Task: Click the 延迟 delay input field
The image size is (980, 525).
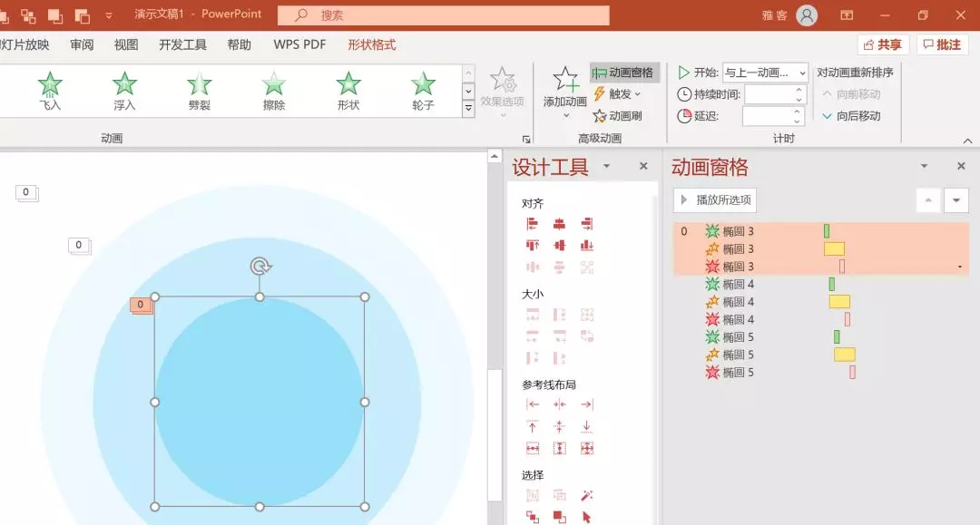Action: [772, 116]
